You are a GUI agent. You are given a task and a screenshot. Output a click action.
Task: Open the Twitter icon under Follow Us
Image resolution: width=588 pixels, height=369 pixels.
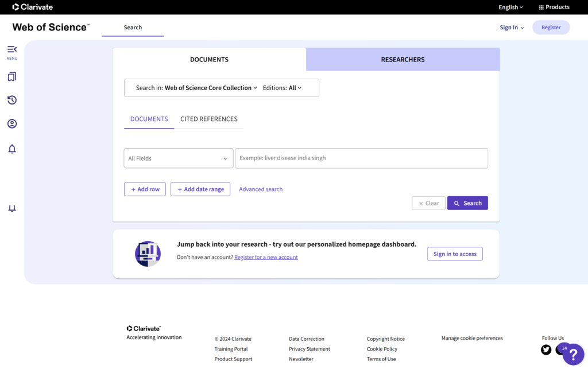[x=546, y=349]
